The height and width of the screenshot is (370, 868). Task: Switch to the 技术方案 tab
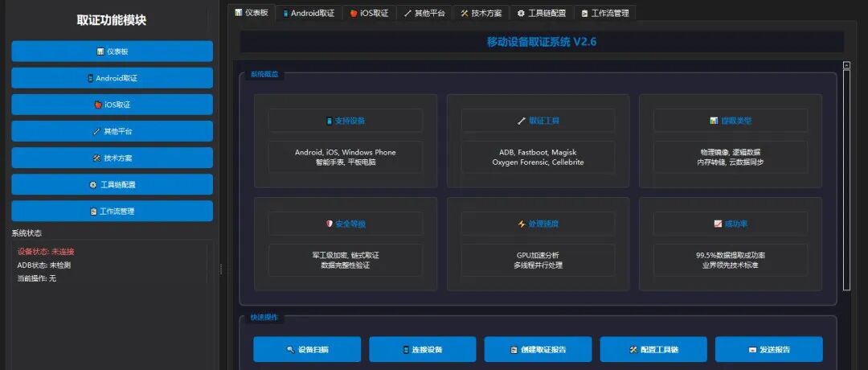(481, 14)
